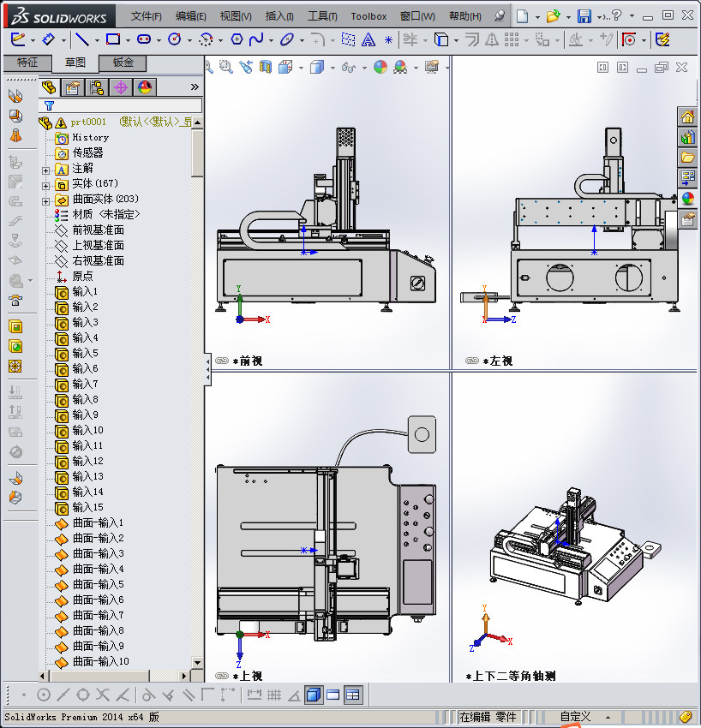Open the Circle tool dropdown arrow
The image size is (701, 728).
189,41
